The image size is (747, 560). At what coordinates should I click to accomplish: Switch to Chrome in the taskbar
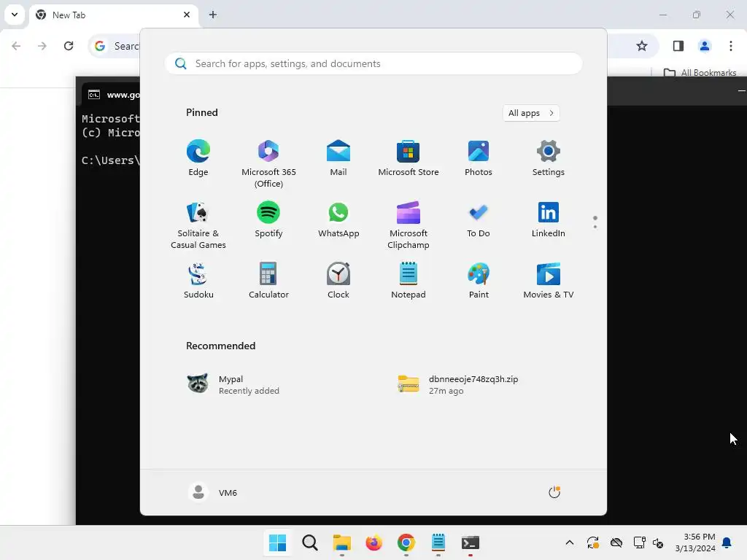click(x=406, y=542)
